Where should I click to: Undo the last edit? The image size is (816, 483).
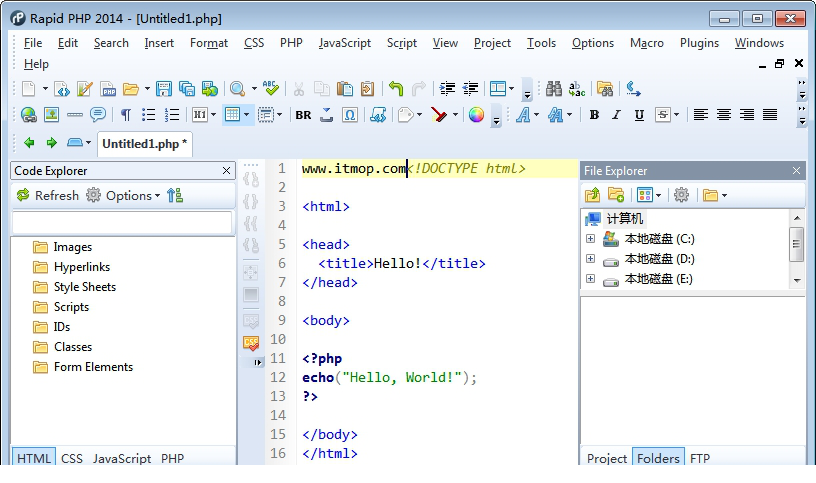point(396,89)
